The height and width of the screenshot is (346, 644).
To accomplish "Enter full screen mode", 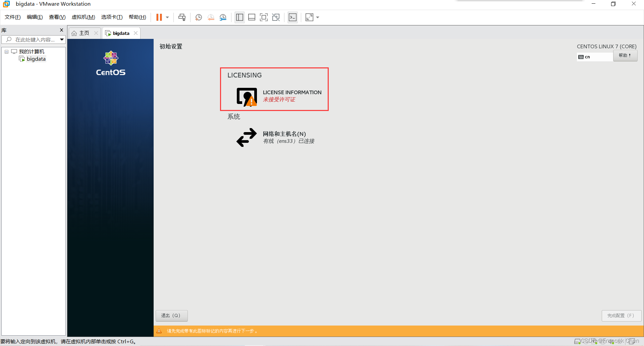I will (264, 17).
